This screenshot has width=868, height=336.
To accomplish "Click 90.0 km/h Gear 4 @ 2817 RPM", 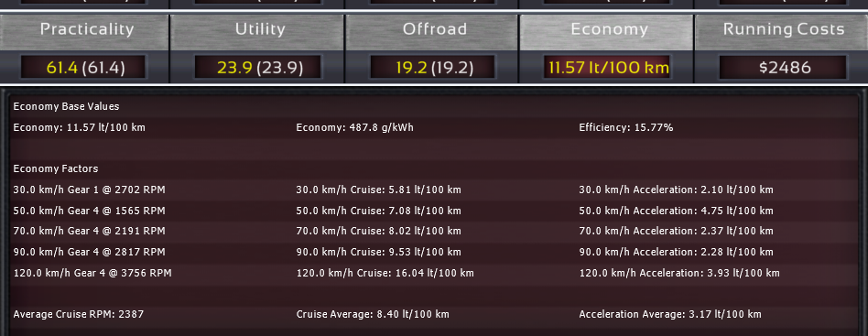I will pos(89,252).
